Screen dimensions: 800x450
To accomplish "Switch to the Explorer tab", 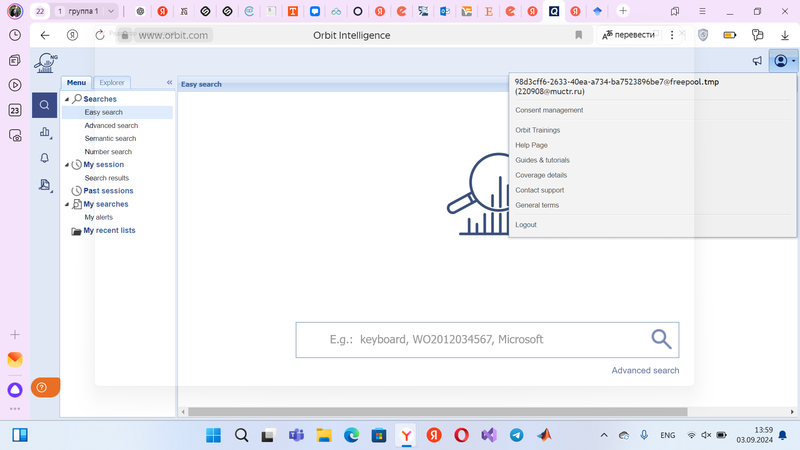I will (112, 83).
